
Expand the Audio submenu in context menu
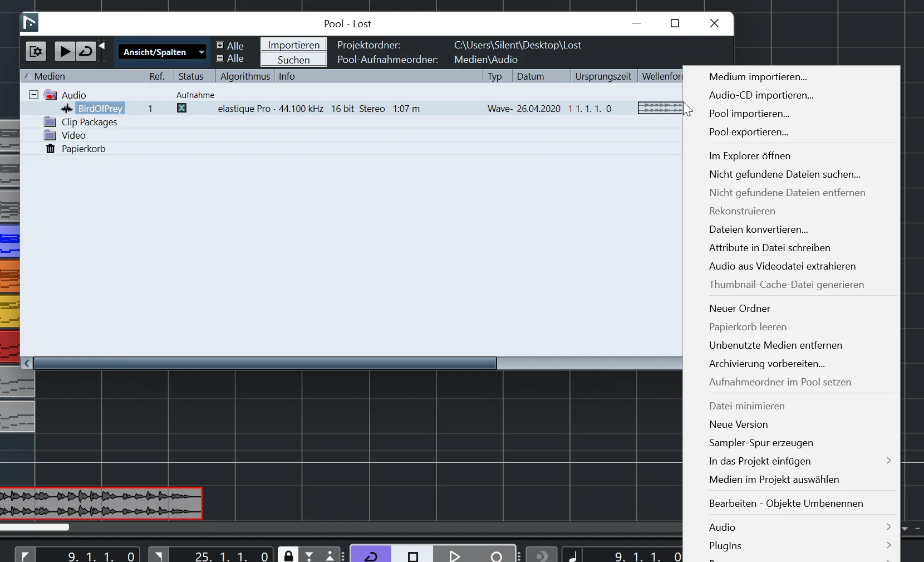pos(792,527)
